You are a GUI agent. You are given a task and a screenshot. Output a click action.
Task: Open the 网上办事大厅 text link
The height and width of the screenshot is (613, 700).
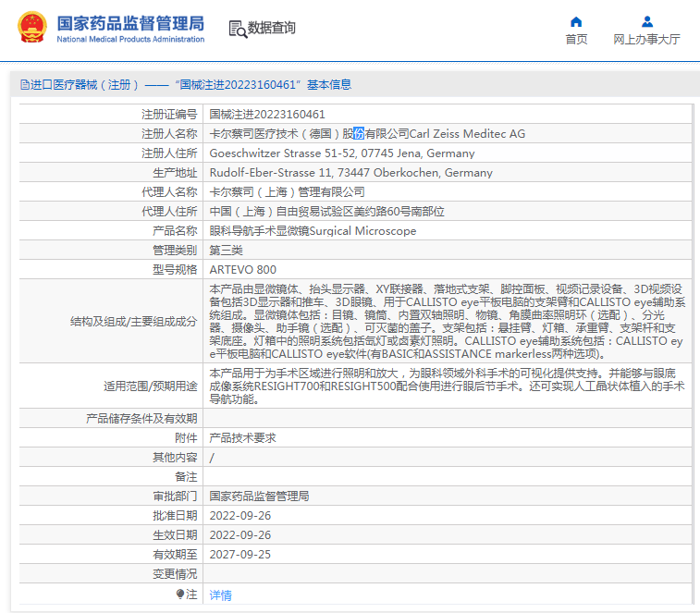(646, 39)
